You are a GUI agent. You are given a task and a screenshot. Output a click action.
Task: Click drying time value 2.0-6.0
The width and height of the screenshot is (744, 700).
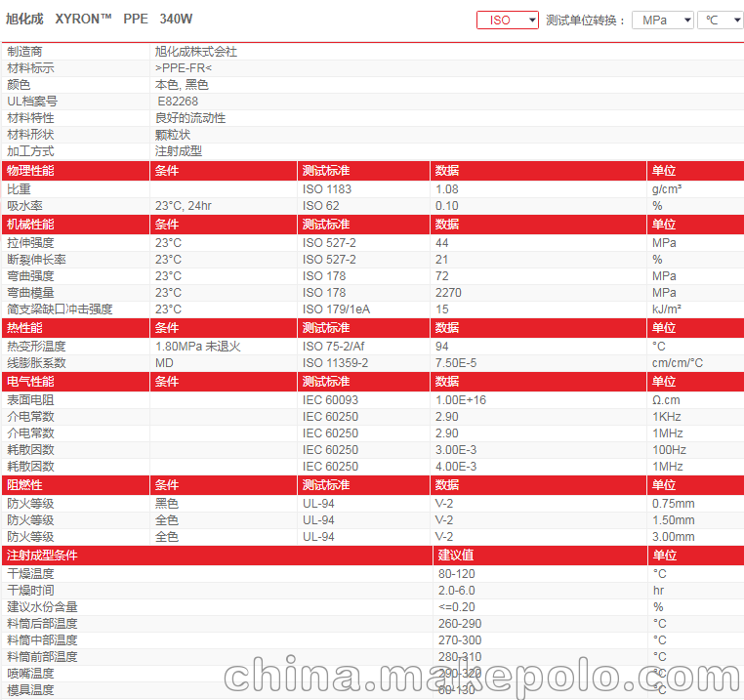[457, 590]
